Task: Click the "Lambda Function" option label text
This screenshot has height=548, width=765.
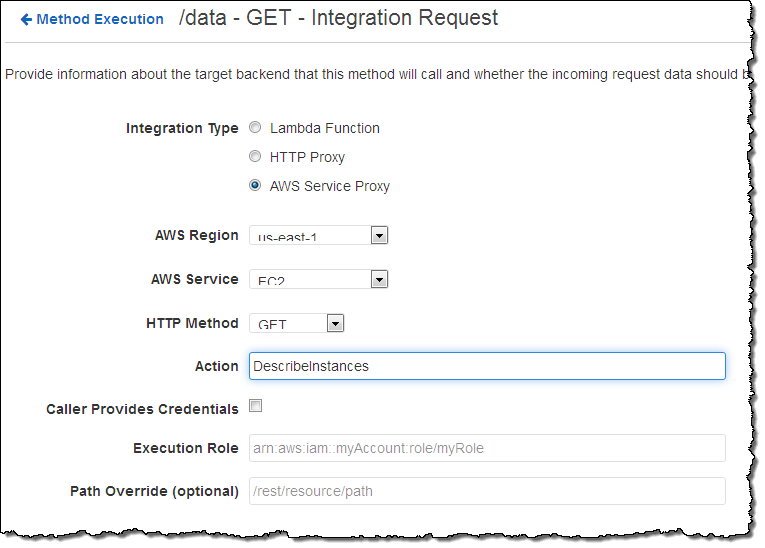Action: [x=325, y=128]
